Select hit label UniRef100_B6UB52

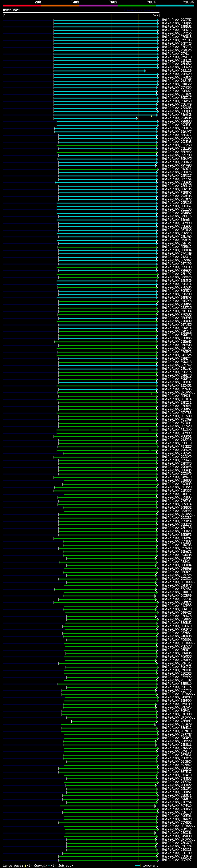click(x=176, y=768)
